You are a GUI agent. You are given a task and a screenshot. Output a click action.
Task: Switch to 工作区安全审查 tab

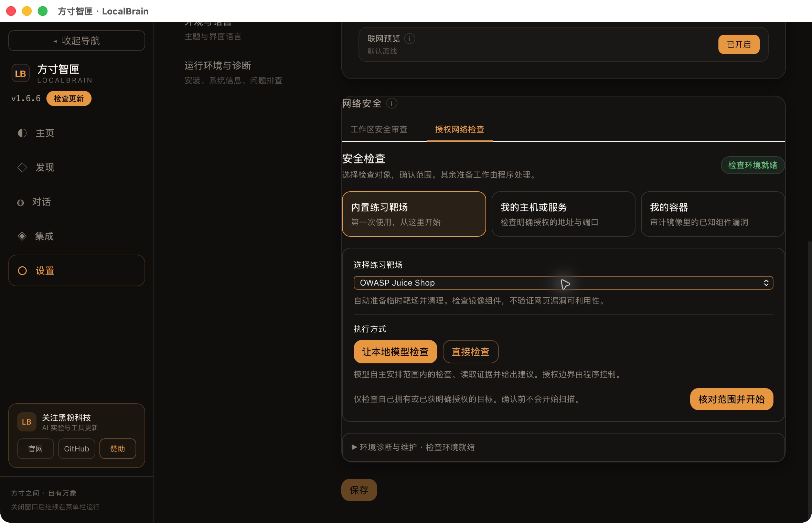[379, 129]
